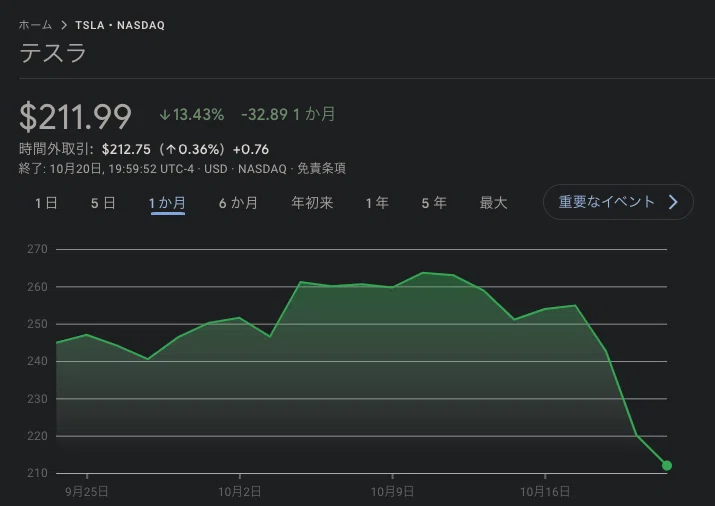Click the 10月16日 axis label
Viewport: 715px width, 506px height.
545,492
